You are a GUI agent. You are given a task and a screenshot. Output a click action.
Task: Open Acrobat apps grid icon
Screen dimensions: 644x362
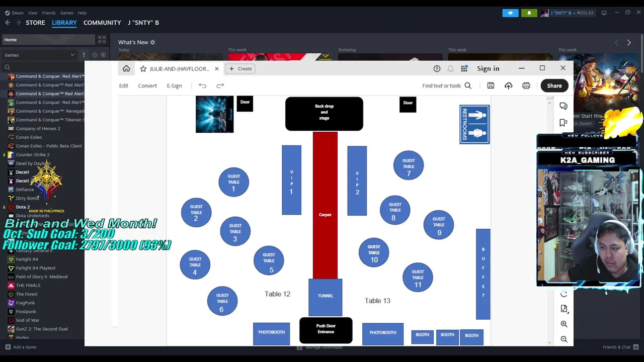(x=464, y=68)
